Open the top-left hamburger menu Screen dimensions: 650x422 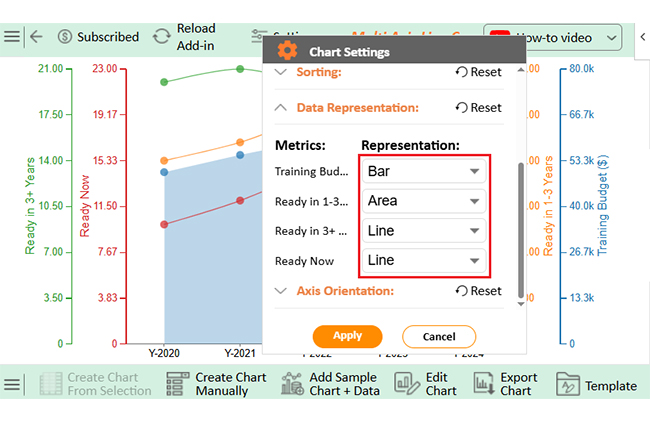pyautogui.click(x=11, y=36)
